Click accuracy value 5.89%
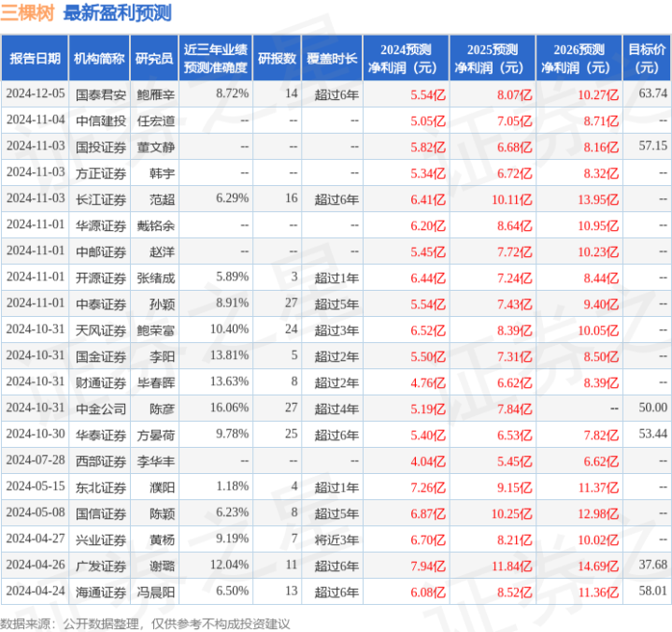This screenshot has width=672, height=632. 233,277
